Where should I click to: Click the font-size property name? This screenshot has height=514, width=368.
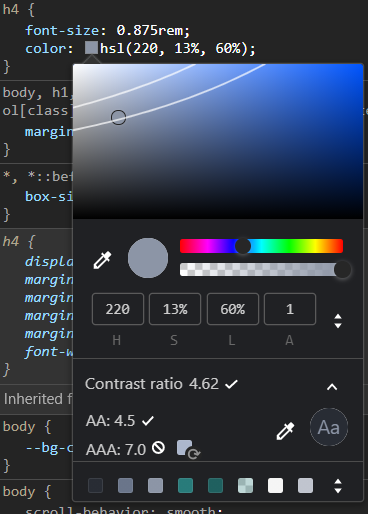62,31
